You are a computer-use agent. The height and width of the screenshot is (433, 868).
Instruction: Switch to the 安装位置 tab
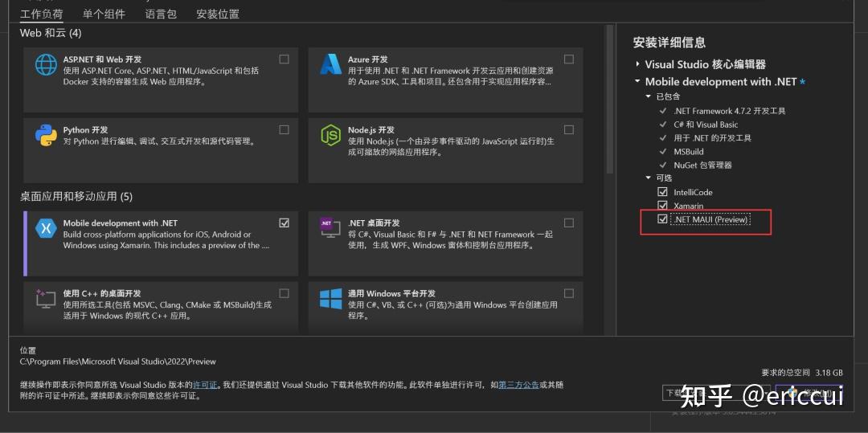tap(218, 14)
